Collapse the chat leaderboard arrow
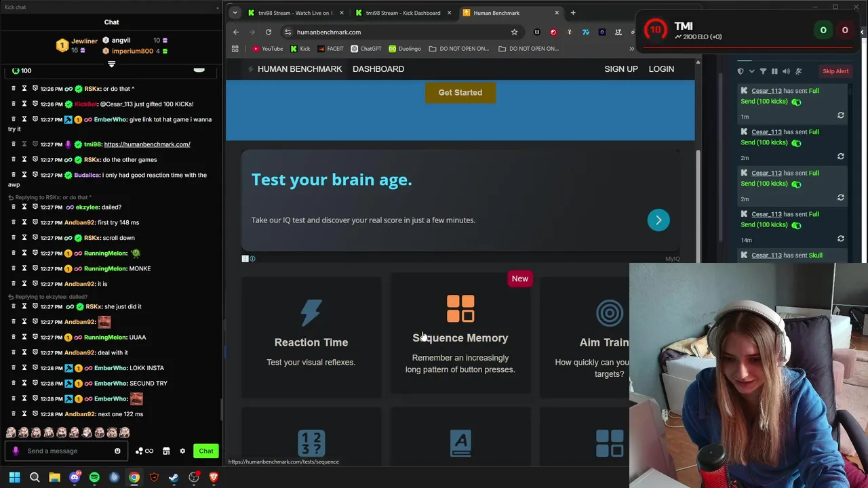Image resolution: width=868 pixels, height=488 pixels. [111, 64]
